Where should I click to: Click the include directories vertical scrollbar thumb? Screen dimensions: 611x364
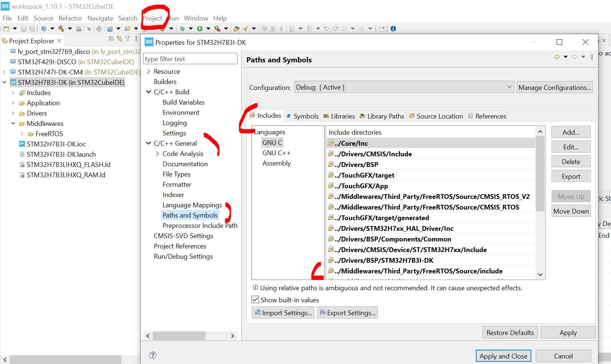coord(540,174)
